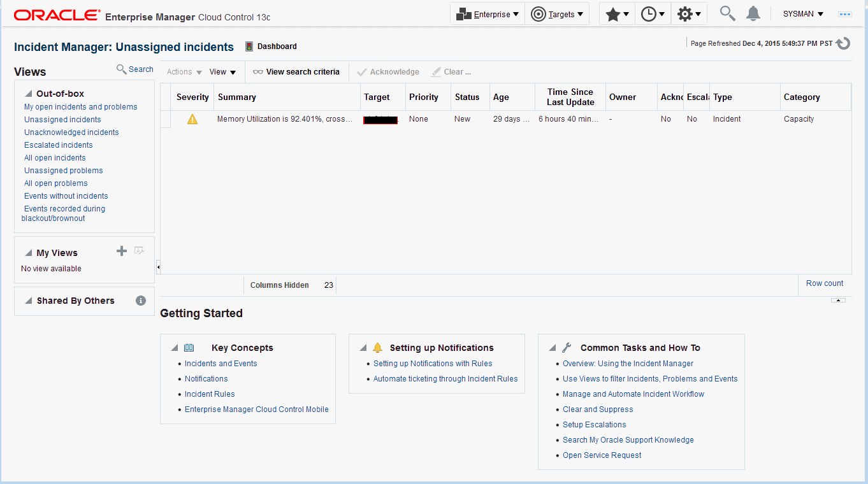Sort by the Severity column header

(x=192, y=97)
